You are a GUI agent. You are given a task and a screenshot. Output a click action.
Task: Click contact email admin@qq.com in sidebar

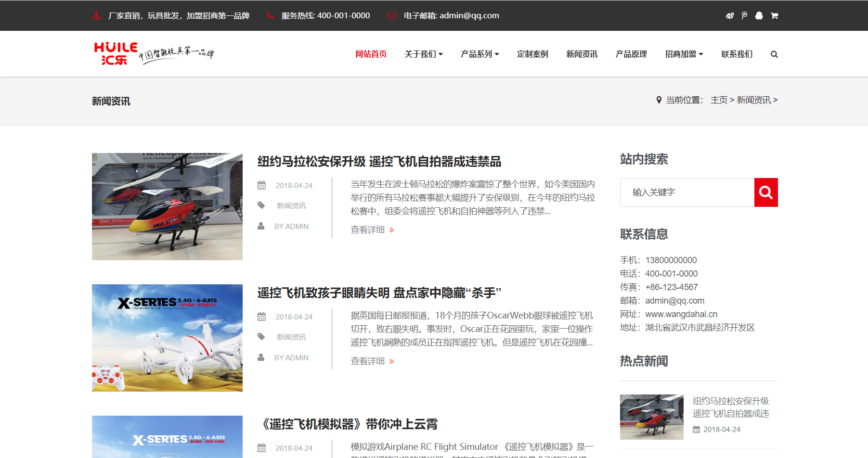tap(674, 301)
